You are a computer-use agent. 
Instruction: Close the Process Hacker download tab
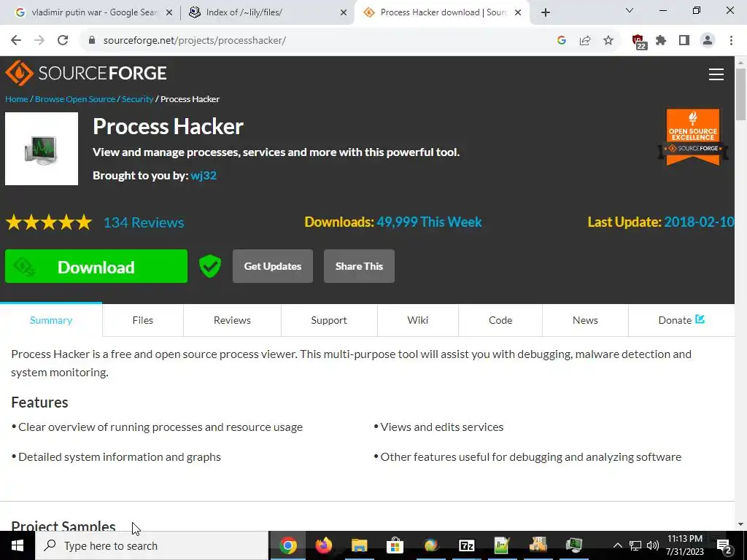519,13
